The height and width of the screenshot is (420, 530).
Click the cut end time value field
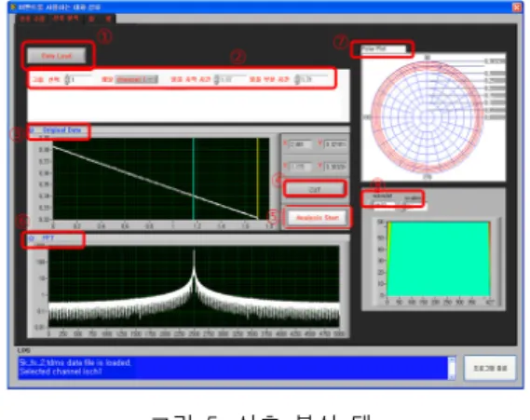point(314,80)
